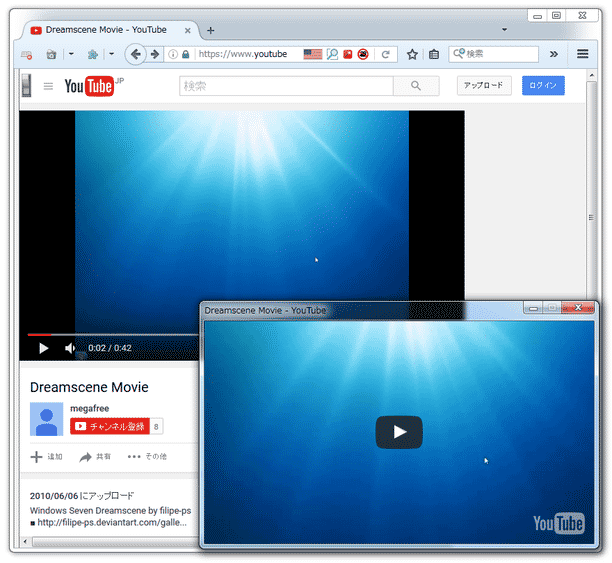This screenshot has width=612, height=563.
Task: Open the list all tabs dropdown arrow
Action: [x=504, y=30]
